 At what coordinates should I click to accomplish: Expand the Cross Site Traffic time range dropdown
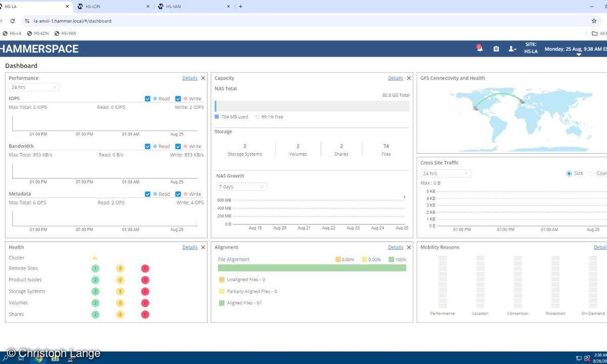(445, 173)
